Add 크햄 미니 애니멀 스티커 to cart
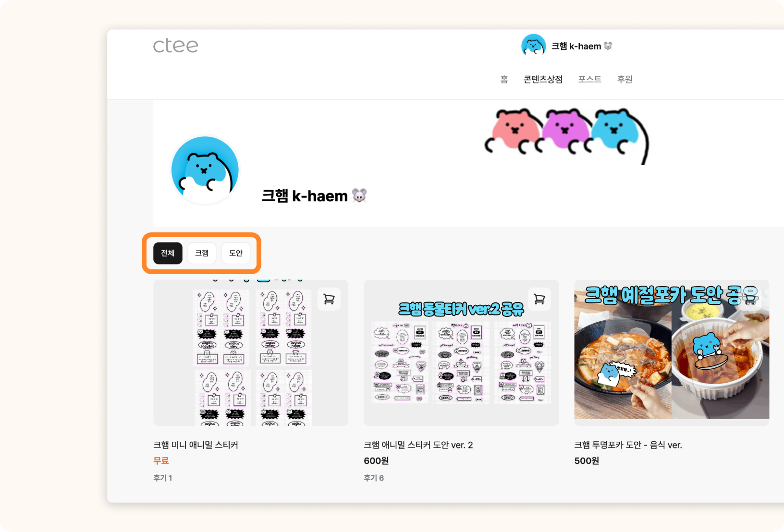The height and width of the screenshot is (532, 784). coord(329,299)
